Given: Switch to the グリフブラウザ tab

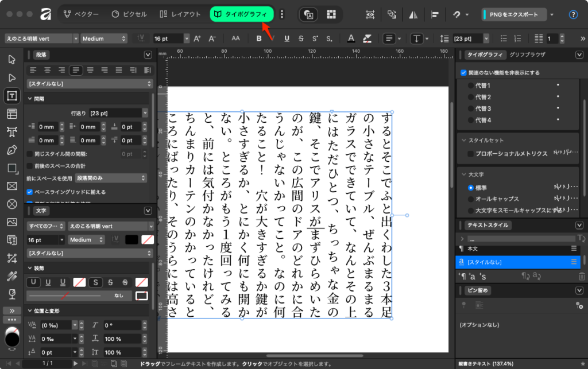Looking at the screenshot, I should pyautogui.click(x=527, y=55).
